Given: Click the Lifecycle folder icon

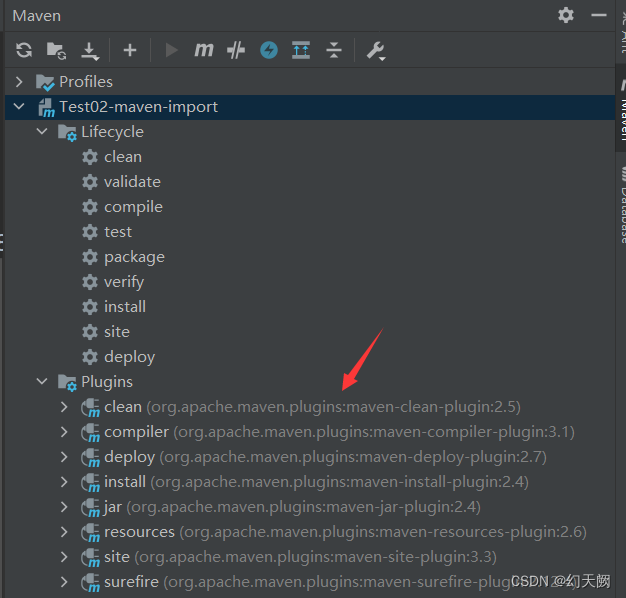Looking at the screenshot, I should tap(67, 133).
